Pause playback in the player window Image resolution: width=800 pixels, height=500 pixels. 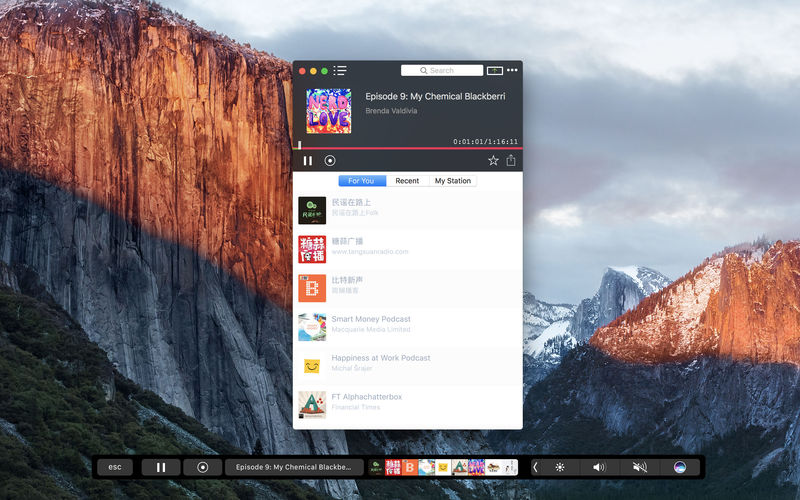tap(308, 161)
